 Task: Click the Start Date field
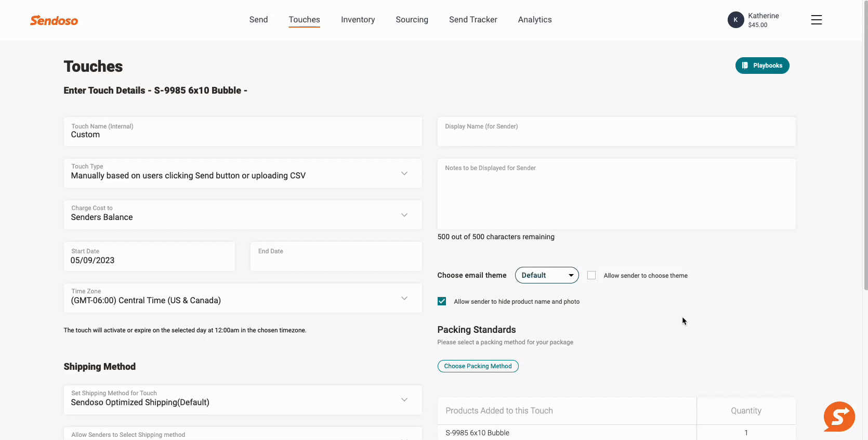[149, 256]
